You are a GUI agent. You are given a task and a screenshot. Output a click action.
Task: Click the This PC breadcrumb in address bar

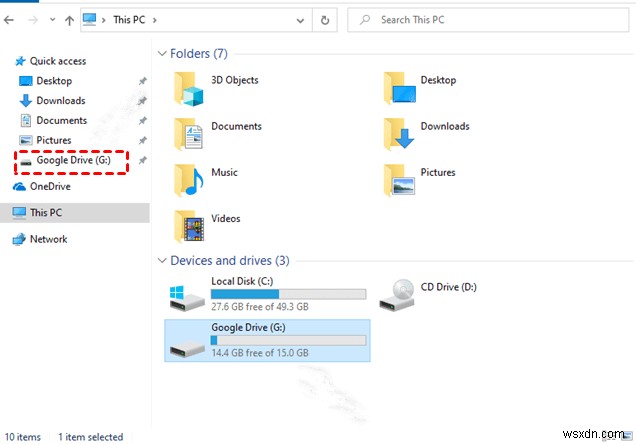(129, 19)
